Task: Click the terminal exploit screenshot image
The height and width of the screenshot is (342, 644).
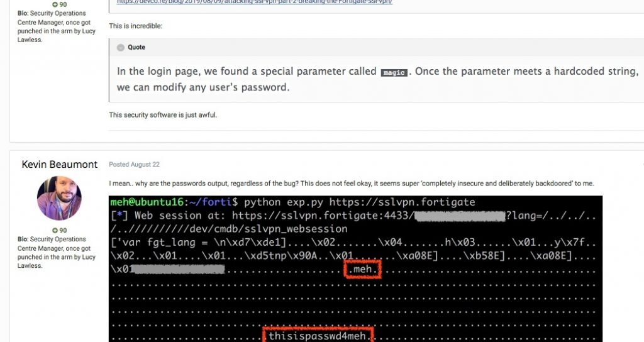Action: coord(356,269)
